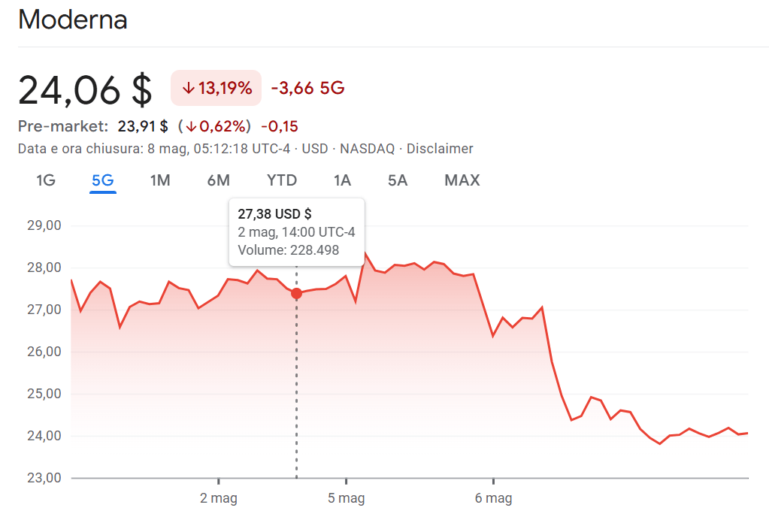Switch chart to 6M range
The image size is (769, 532).
point(218,180)
